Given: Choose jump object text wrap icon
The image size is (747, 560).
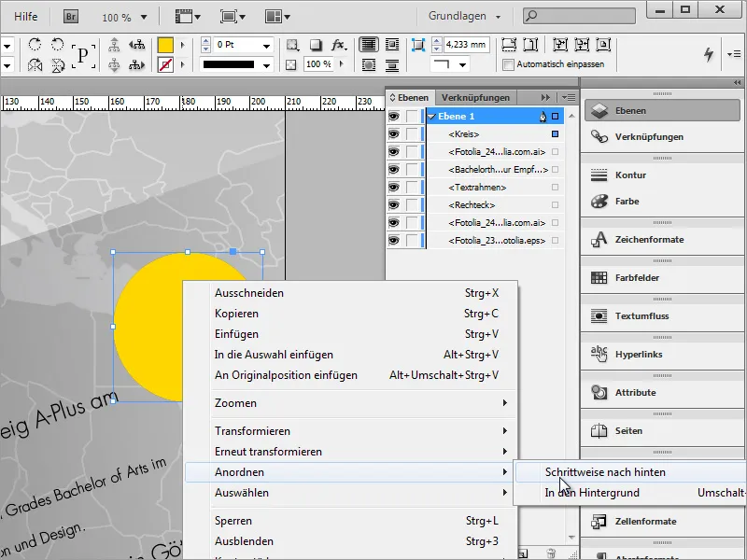Looking at the screenshot, I should pyautogui.click(x=391, y=64).
